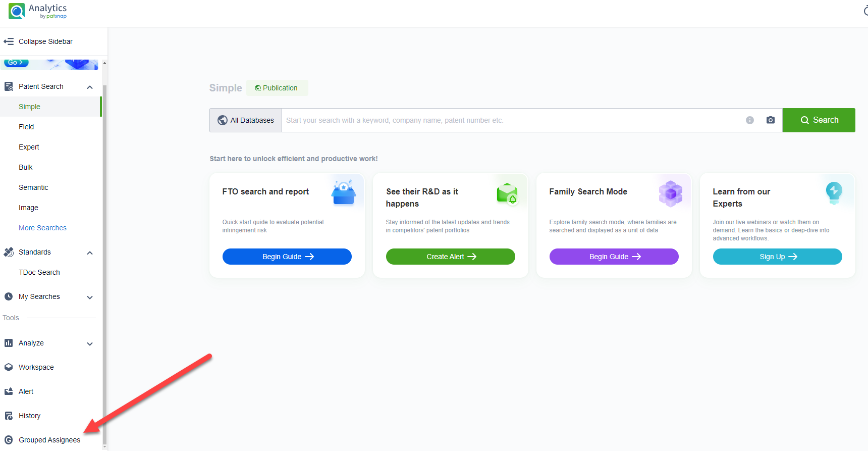Viewport: 868px width, 451px height.
Task: Click the More Searches link
Action: click(x=42, y=228)
